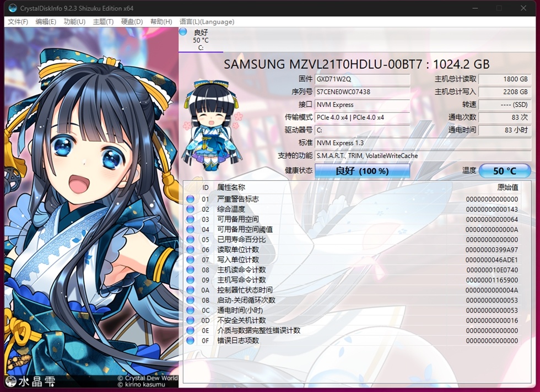Click status orb of row 0A 控制器忙状态时间
Screen dimensions: 540x392
[190, 289]
